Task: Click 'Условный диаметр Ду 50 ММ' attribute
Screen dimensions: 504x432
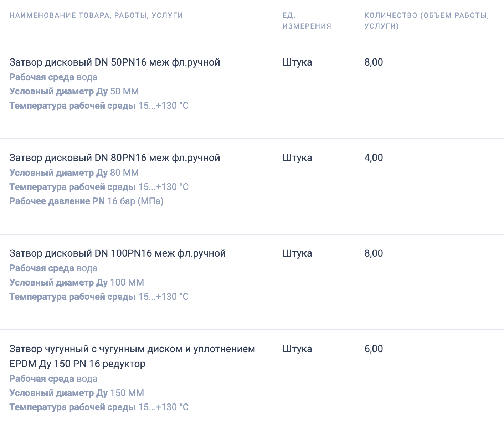Action: pyautogui.click(x=74, y=91)
